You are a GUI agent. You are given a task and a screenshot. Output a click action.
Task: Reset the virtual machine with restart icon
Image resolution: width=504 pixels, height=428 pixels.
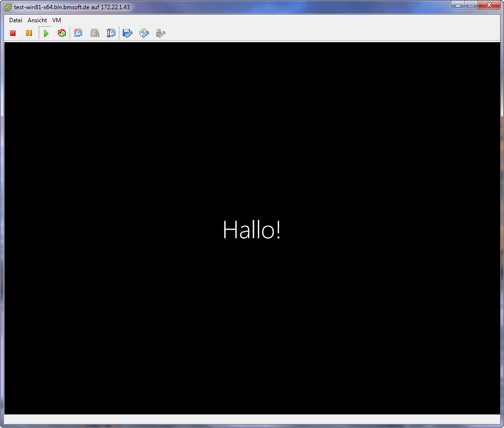62,33
